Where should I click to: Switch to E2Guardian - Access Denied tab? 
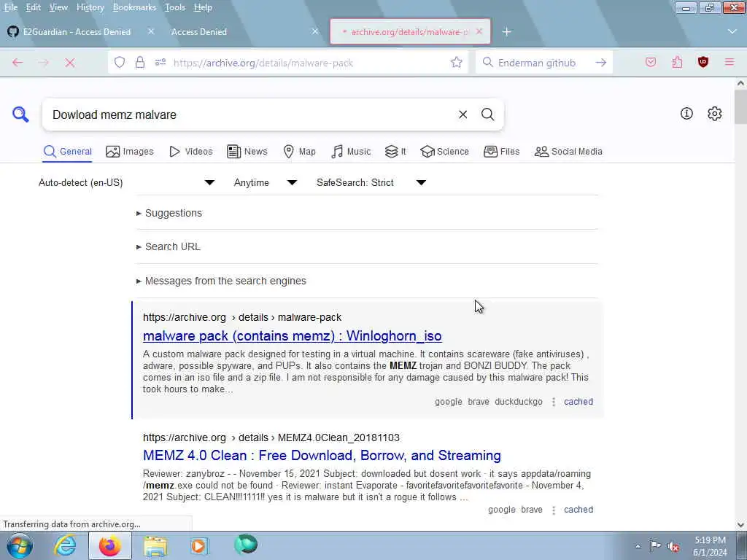(77, 32)
